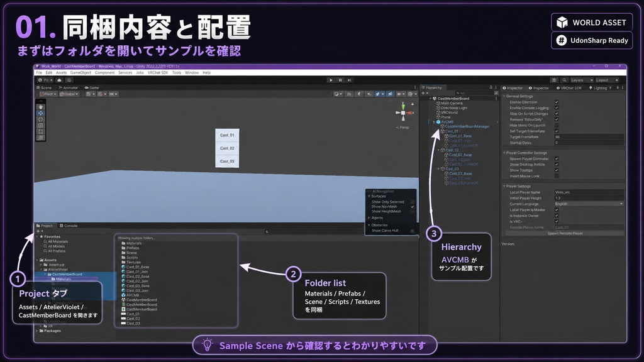Enable Invert Mouse Look checkbox
Screen dimensions: 644x362
[x=557, y=176]
